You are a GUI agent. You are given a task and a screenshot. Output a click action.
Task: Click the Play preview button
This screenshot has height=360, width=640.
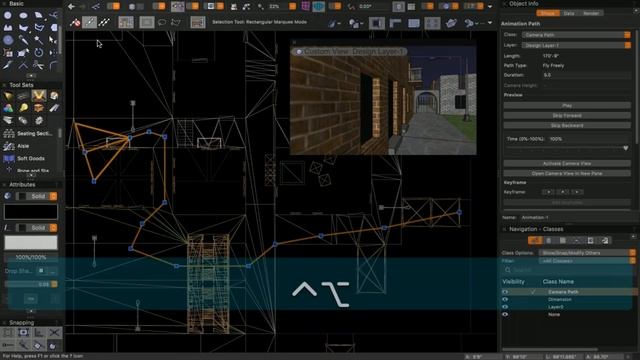(567, 105)
